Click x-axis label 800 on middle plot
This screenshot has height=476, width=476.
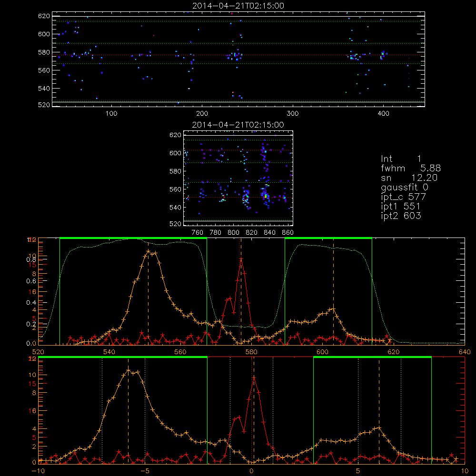tap(233, 233)
